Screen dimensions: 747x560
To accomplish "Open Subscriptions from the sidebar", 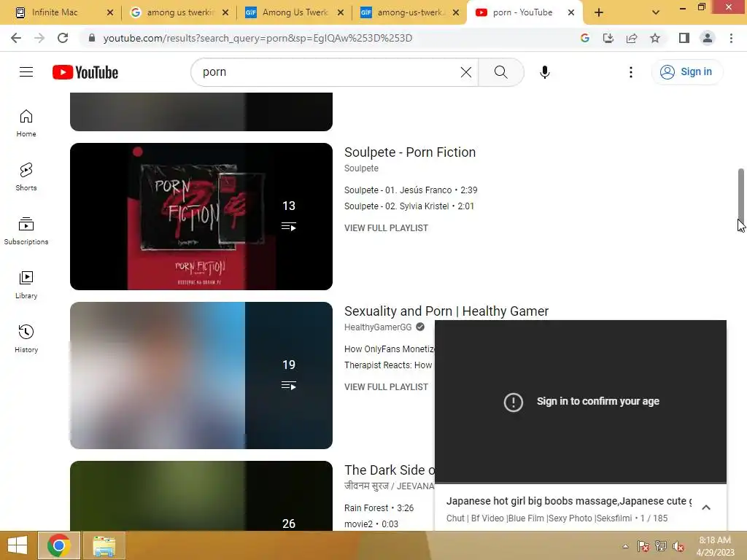I will point(26,231).
